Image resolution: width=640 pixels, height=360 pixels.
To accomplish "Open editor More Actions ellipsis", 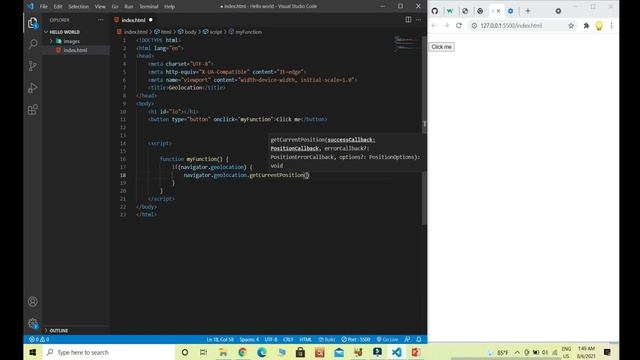I will pyautogui.click(x=418, y=20).
